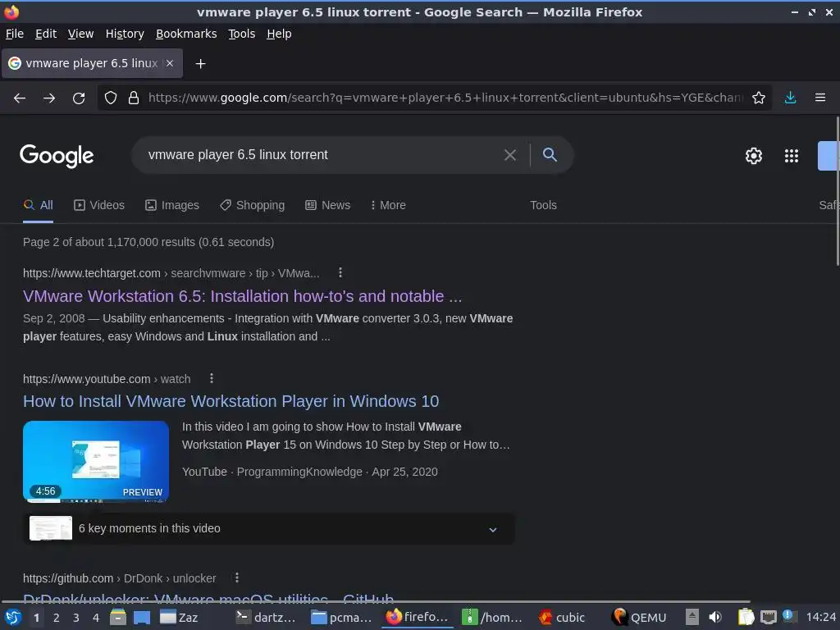840x630 pixels.
Task: Open options for youtube result
Action: (x=212, y=378)
